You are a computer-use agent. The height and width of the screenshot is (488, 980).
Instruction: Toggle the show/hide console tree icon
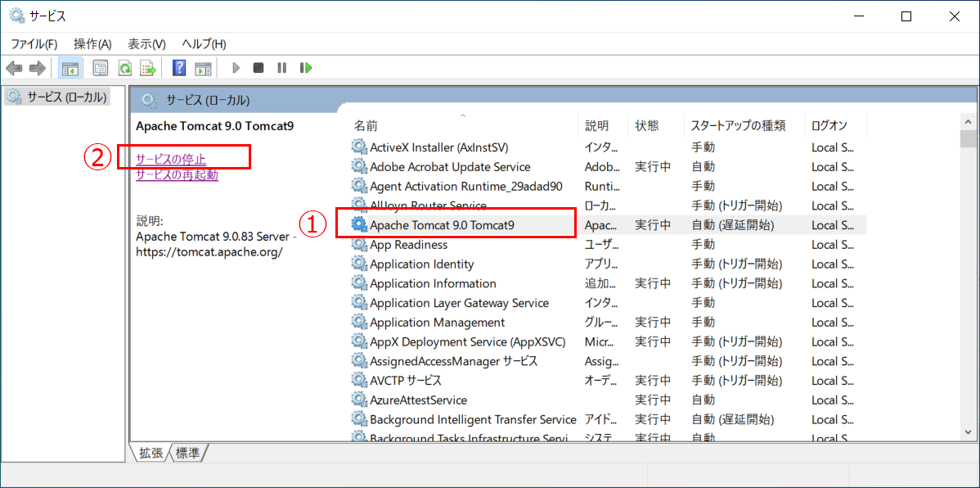70,68
